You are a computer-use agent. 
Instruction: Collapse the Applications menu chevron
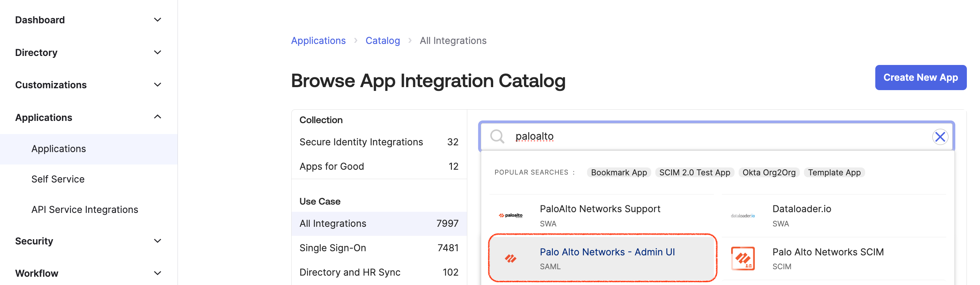coord(158,117)
